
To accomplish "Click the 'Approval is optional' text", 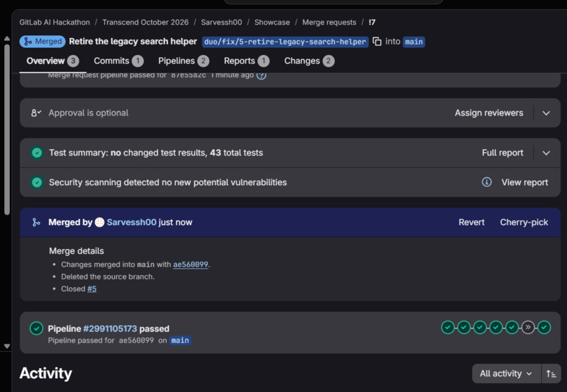I will (x=89, y=113).
